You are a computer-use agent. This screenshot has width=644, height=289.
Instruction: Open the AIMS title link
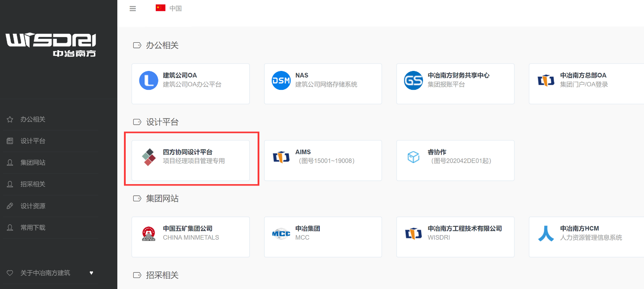coord(303,152)
